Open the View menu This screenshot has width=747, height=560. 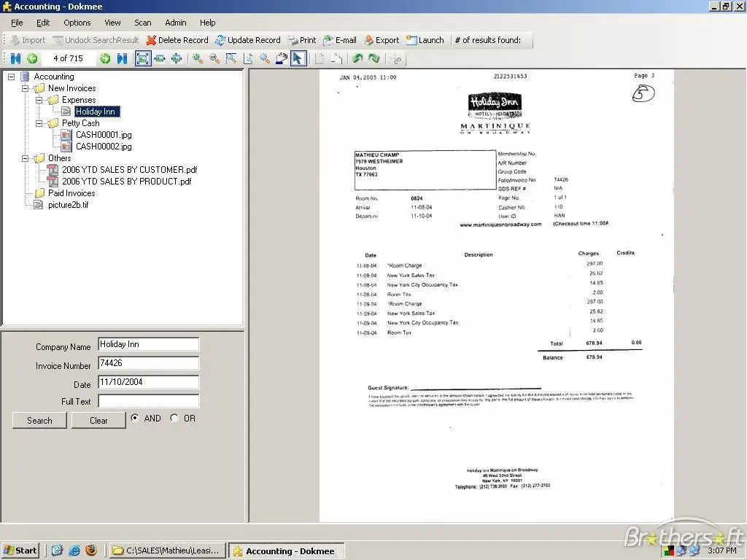click(x=112, y=23)
